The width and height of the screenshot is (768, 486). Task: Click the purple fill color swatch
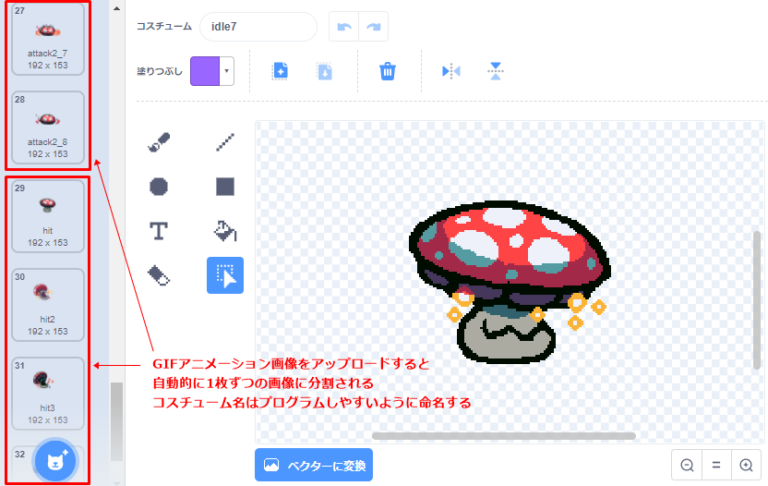[205, 71]
